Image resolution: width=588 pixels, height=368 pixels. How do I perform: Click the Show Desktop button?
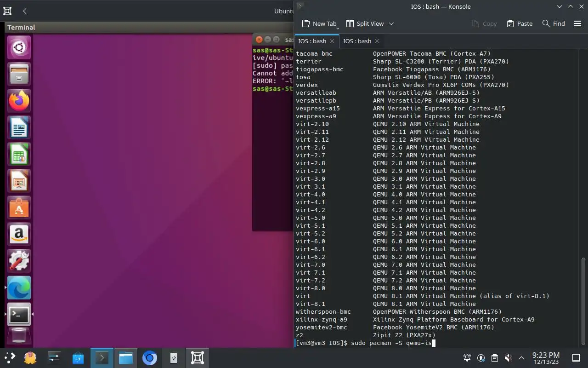[576, 358]
